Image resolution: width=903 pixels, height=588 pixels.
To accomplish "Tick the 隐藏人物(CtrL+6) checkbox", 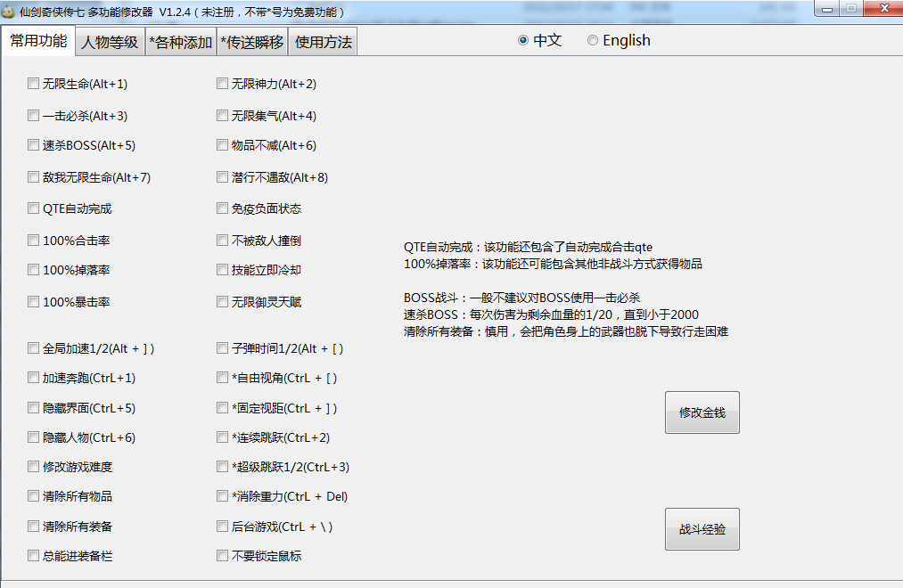I will pyautogui.click(x=33, y=437).
